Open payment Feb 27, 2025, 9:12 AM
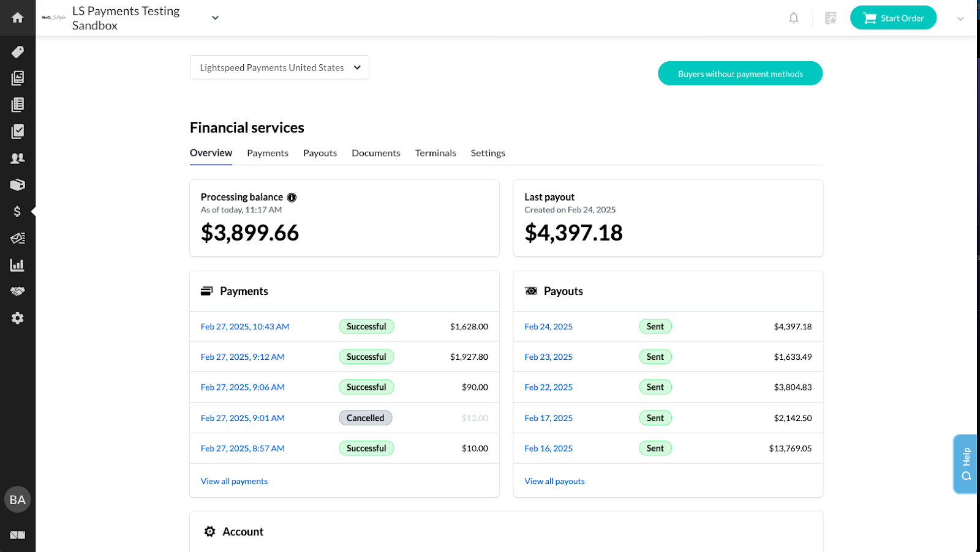The height and width of the screenshot is (552, 980). tap(243, 357)
